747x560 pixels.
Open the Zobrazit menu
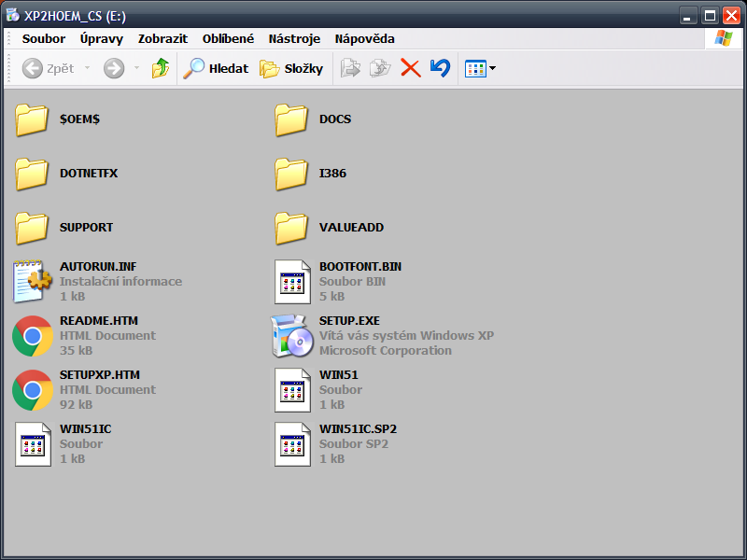pos(162,38)
